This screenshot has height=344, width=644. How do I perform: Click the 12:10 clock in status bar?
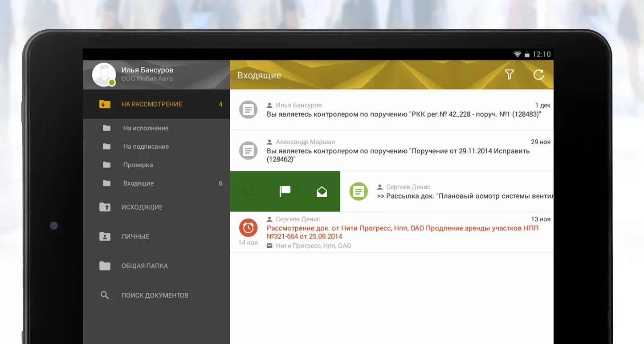point(542,54)
